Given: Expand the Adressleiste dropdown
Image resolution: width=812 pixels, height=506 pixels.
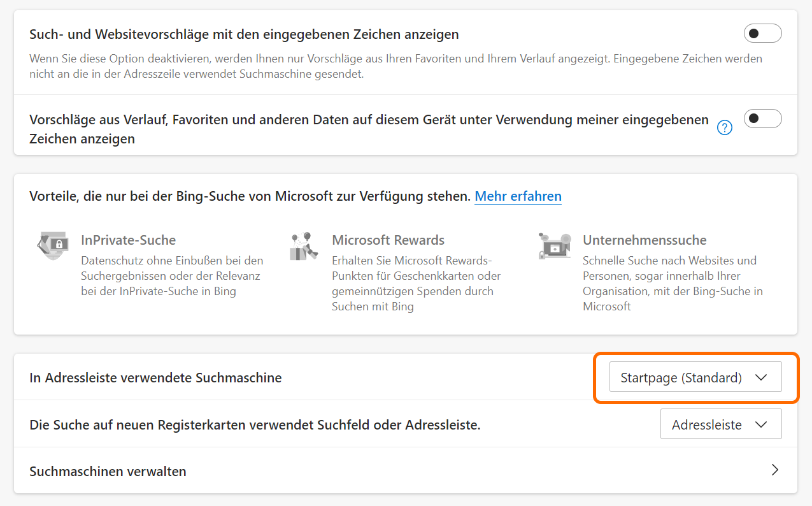Looking at the screenshot, I should [x=720, y=425].
